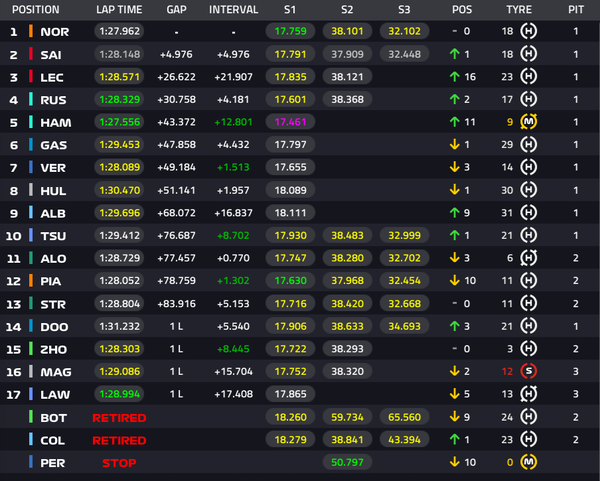Click the S3 column header
The width and height of the screenshot is (600, 481).
(x=404, y=10)
